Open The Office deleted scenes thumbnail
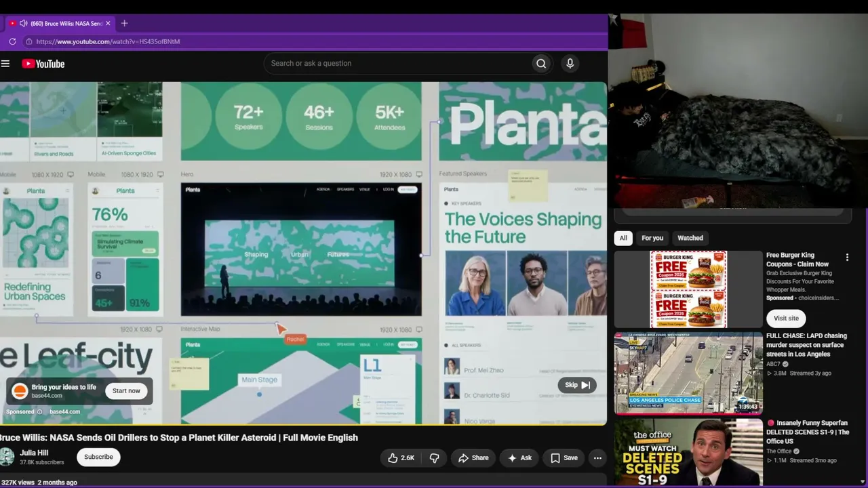Viewport: 868px width, 488px height. click(x=688, y=453)
